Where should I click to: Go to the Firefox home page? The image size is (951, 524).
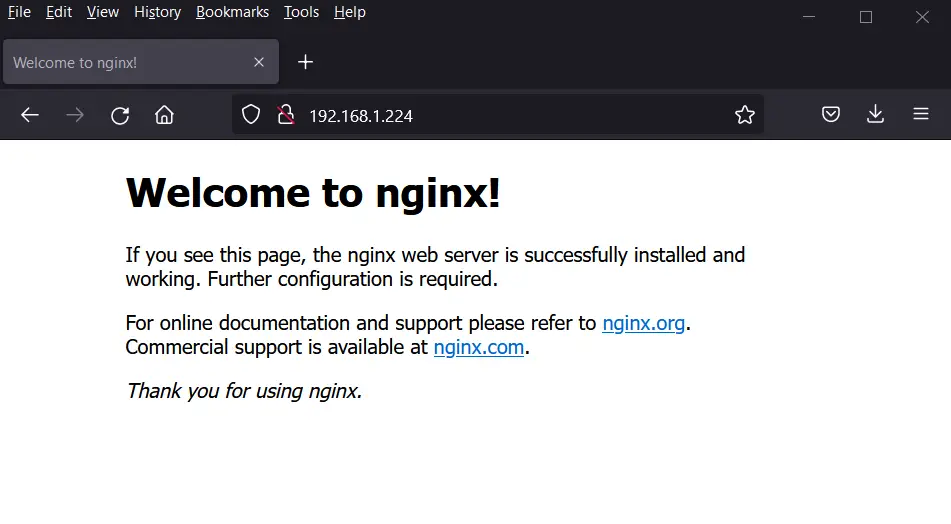click(164, 115)
